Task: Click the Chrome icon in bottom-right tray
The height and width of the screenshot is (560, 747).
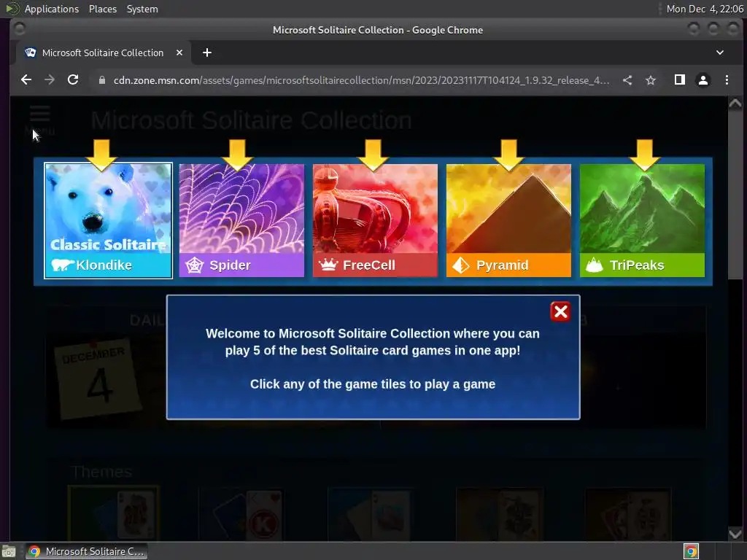Action: pyautogui.click(x=691, y=551)
